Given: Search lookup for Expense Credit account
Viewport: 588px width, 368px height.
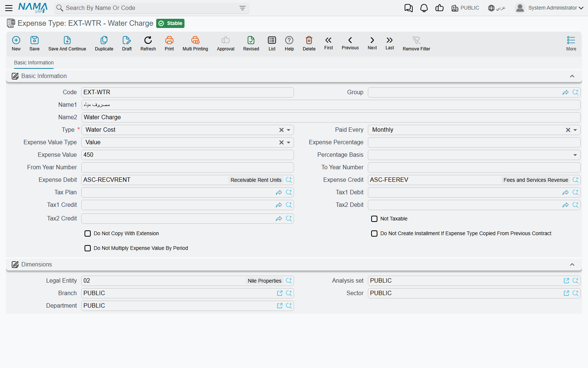Looking at the screenshot, I should point(576,180).
